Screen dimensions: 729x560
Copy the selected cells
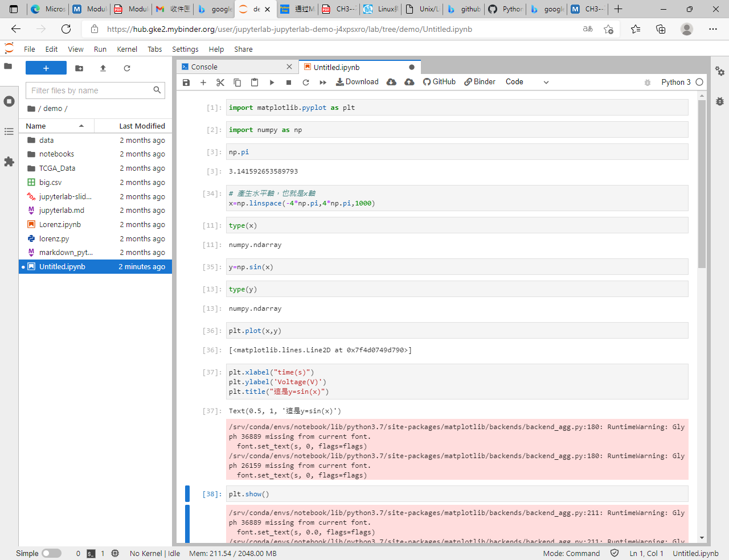click(237, 82)
